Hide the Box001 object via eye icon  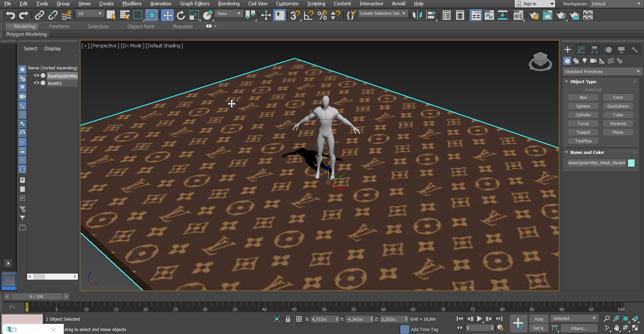click(x=36, y=83)
